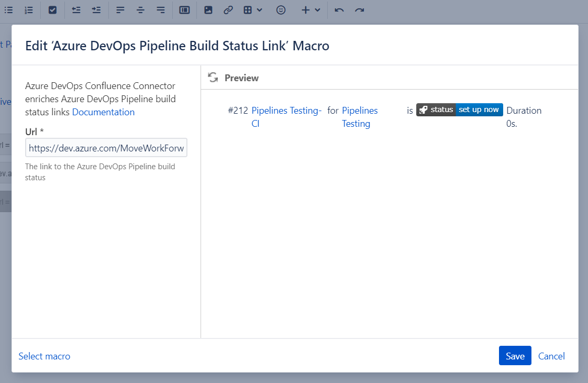Open the Pipelines Testing-CI build link
Screen dimensions: 588x383
286,111
